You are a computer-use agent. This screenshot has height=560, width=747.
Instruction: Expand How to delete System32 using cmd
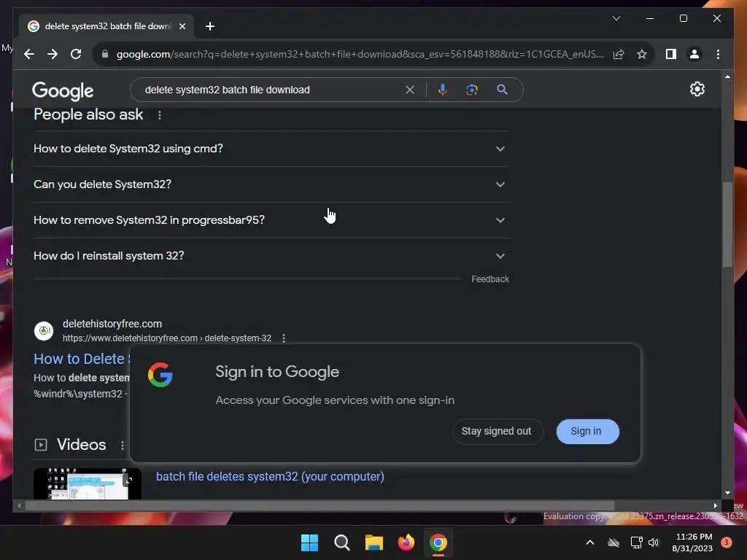[271, 149]
